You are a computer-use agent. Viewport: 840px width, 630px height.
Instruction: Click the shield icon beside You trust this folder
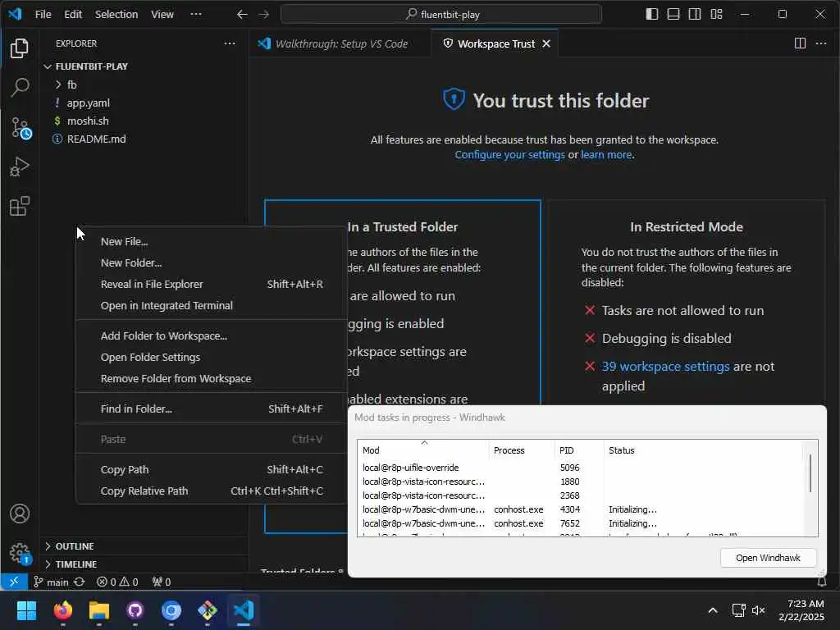tap(454, 99)
